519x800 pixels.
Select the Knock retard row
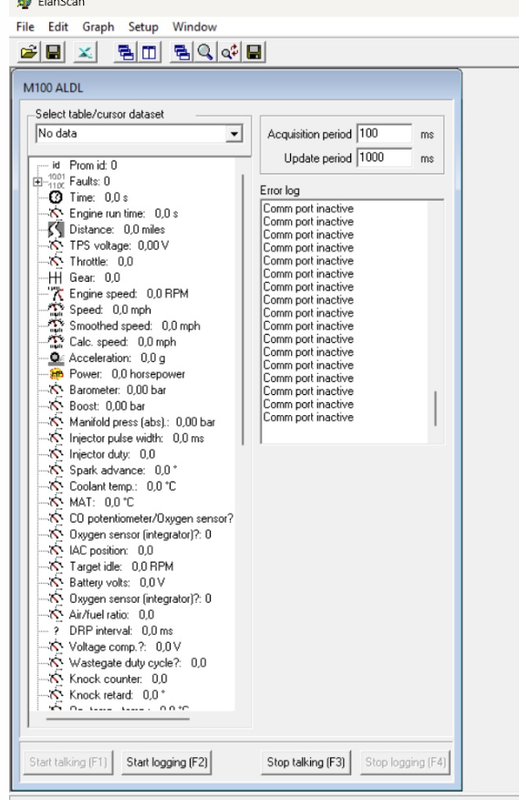click(117, 695)
